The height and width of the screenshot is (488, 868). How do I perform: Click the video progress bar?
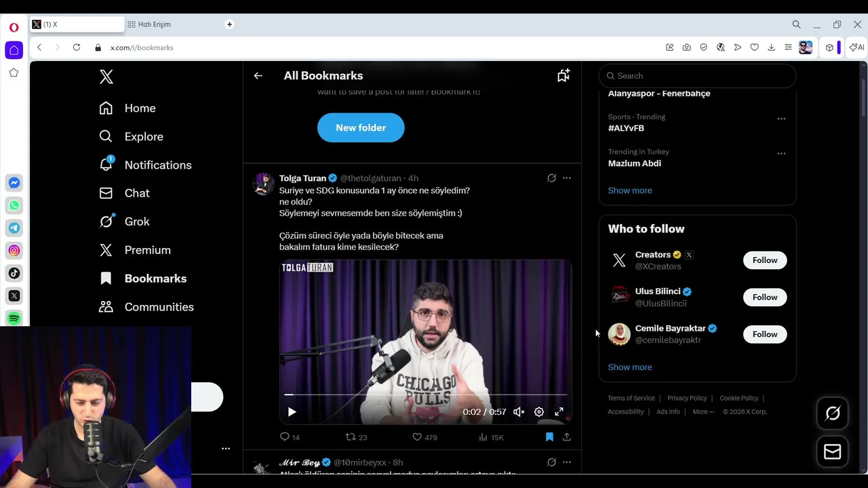[426, 394]
